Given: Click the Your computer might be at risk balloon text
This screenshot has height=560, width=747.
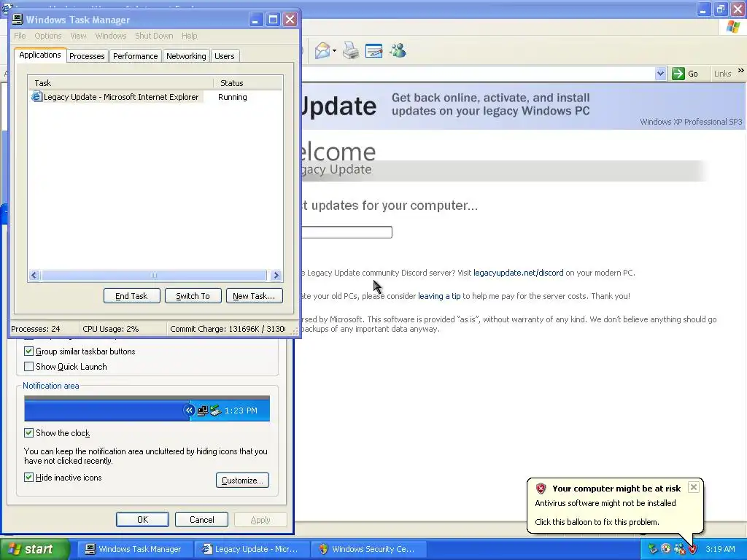Looking at the screenshot, I should click(x=616, y=489).
